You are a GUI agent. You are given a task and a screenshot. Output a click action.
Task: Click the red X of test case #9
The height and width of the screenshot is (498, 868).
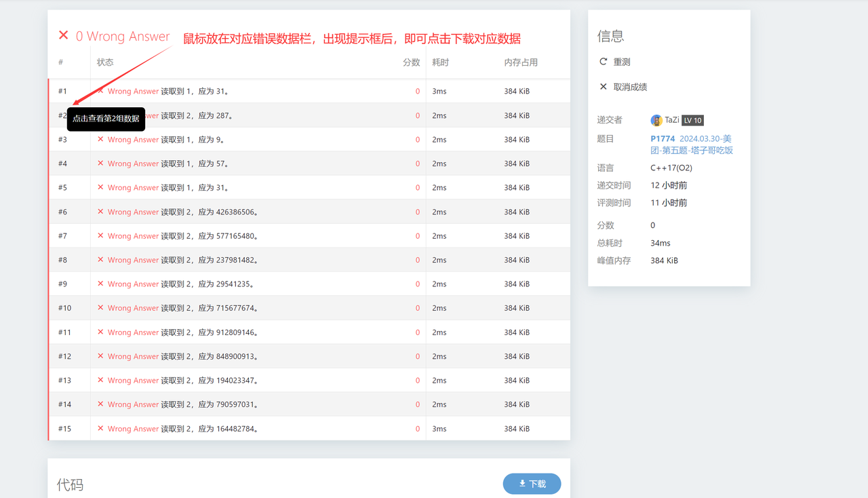[100, 284]
